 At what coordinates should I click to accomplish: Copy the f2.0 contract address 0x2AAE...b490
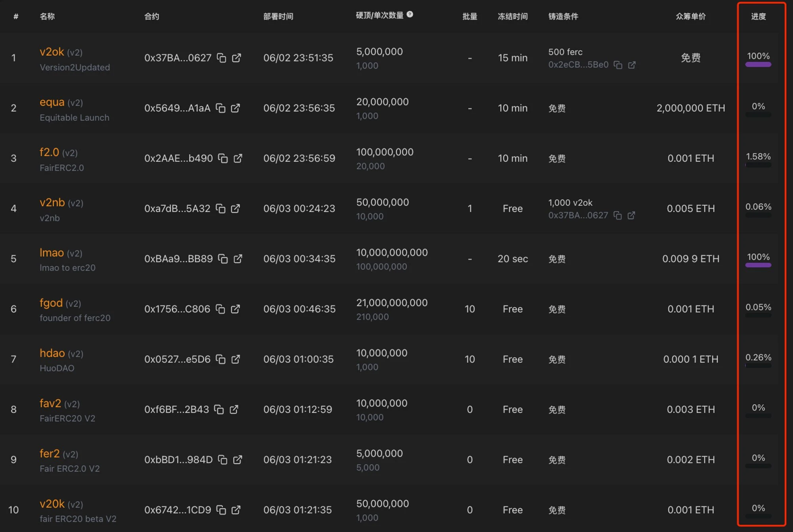[223, 159]
